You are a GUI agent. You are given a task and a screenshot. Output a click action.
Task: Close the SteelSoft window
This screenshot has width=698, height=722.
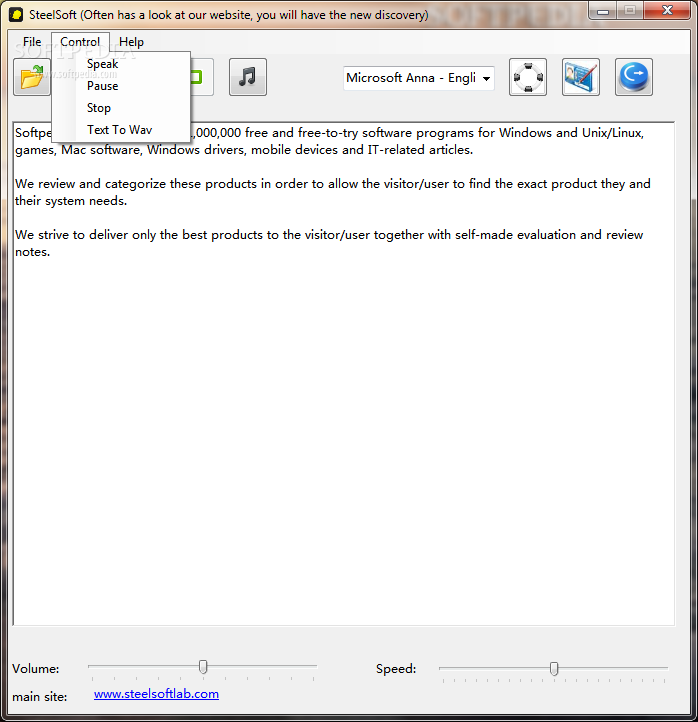click(667, 10)
